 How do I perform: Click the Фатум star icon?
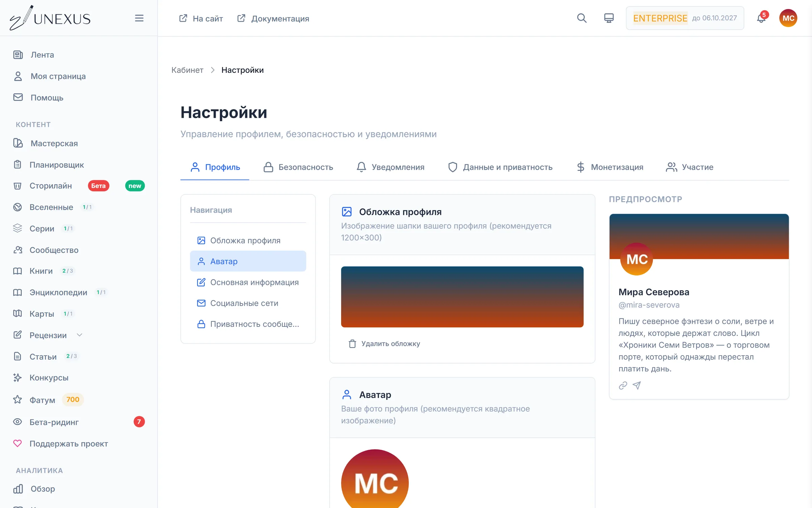(x=18, y=400)
